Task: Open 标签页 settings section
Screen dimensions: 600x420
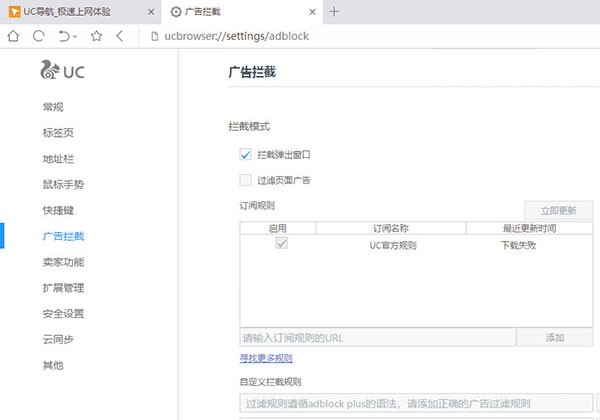Action: click(58, 133)
